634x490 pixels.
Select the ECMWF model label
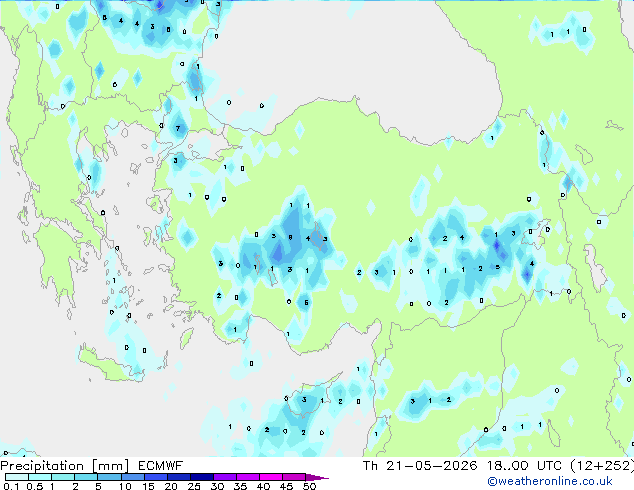(161, 466)
